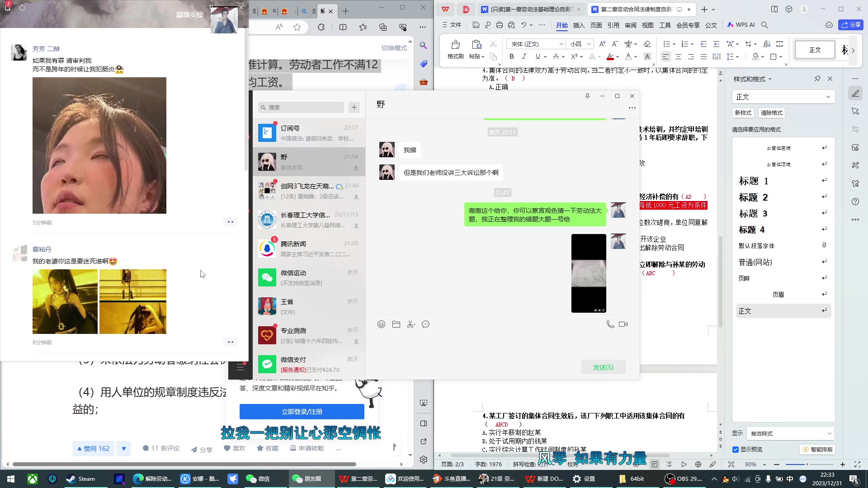Click the WPS zoom slider handle
Image resolution: width=868 pixels, height=488 pixels.
click(807, 465)
